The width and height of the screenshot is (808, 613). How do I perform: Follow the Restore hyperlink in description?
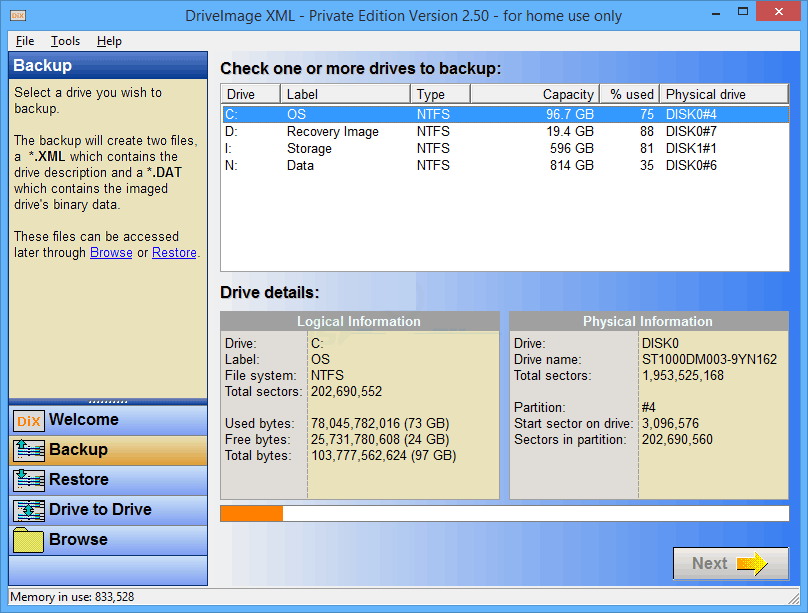pos(174,253)
